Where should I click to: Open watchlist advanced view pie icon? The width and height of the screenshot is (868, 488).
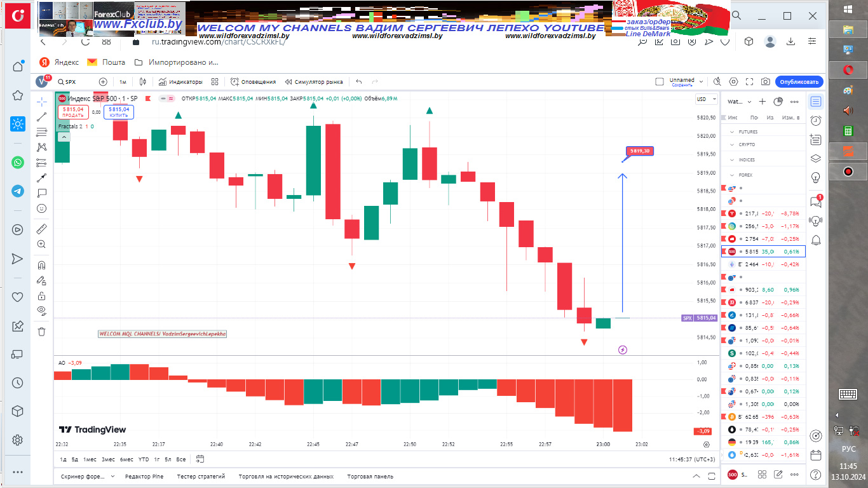click(x=778, y=102)
